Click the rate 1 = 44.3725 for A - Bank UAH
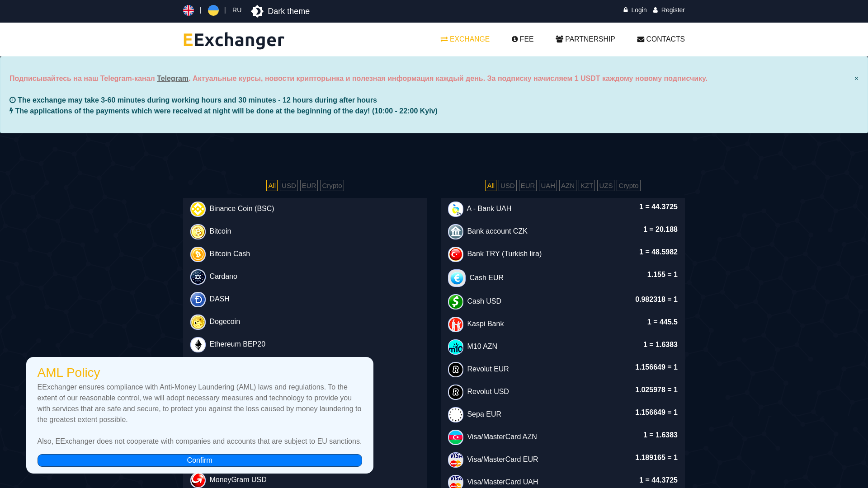The image size is (868, 488). 658,207
